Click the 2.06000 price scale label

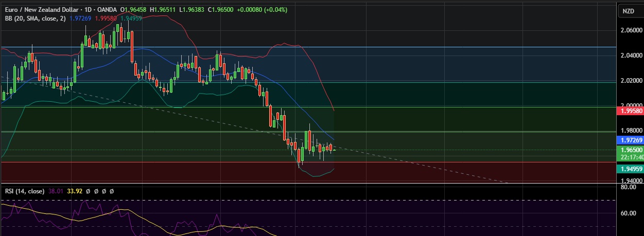631,30
